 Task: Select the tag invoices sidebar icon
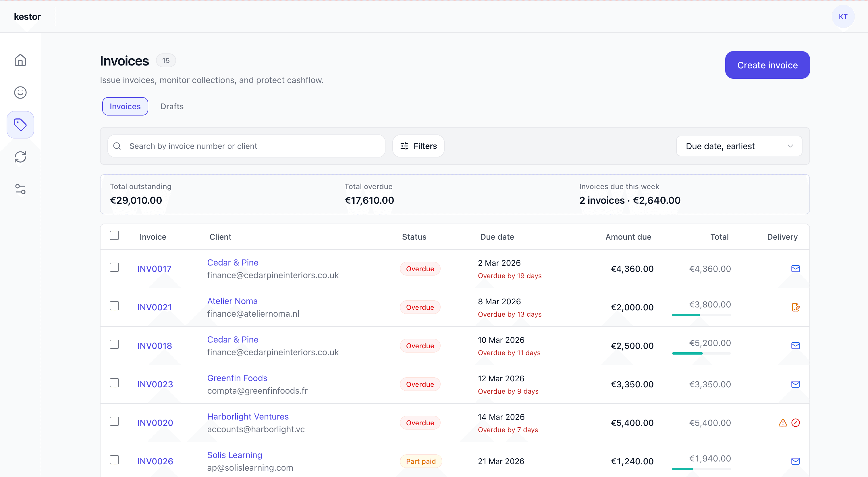click(x=20, y=125)
